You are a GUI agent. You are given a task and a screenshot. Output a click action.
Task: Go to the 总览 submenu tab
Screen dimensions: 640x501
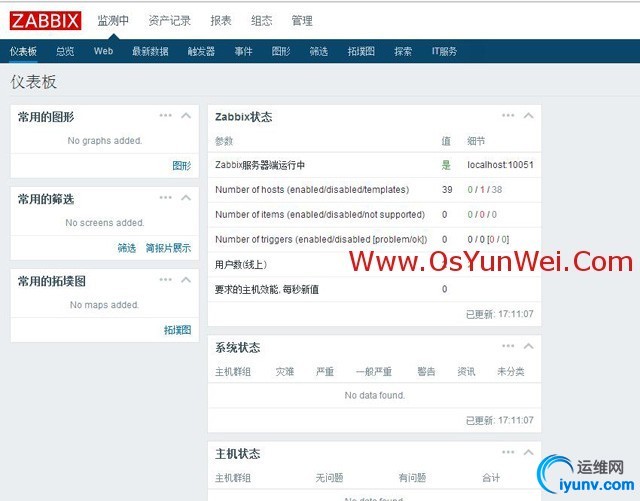click(65, 51)
